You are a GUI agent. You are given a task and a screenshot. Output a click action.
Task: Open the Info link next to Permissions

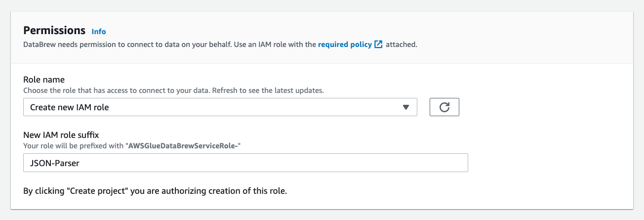(x=99, y=31)
